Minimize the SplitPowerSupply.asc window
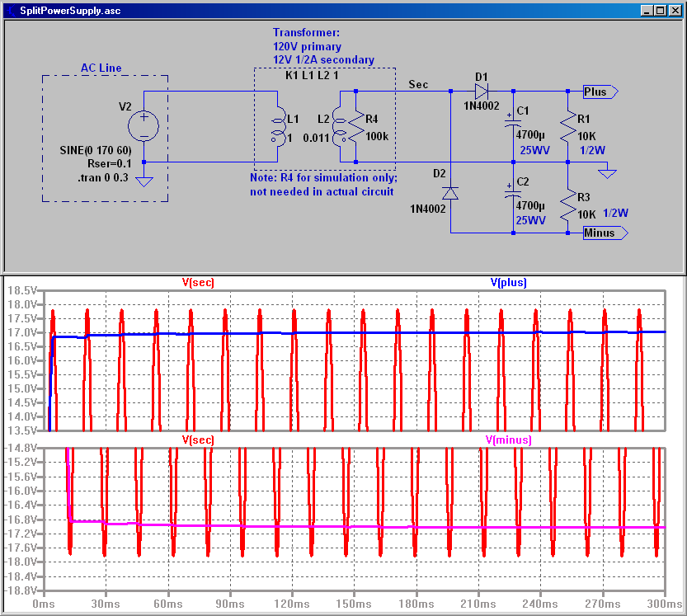 (x=647, y=11)
